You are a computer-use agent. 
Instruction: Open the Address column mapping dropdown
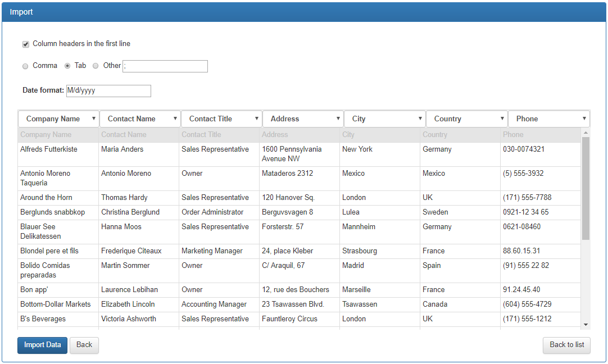(338, 119)
